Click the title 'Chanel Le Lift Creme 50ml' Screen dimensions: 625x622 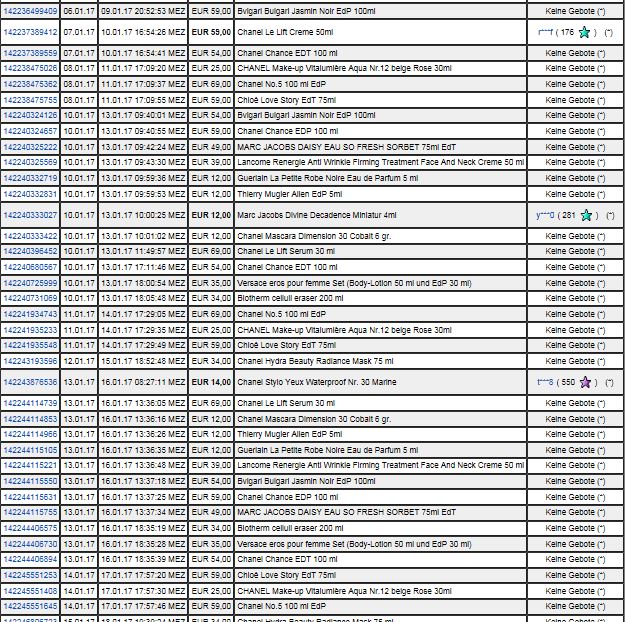(285, 32)
